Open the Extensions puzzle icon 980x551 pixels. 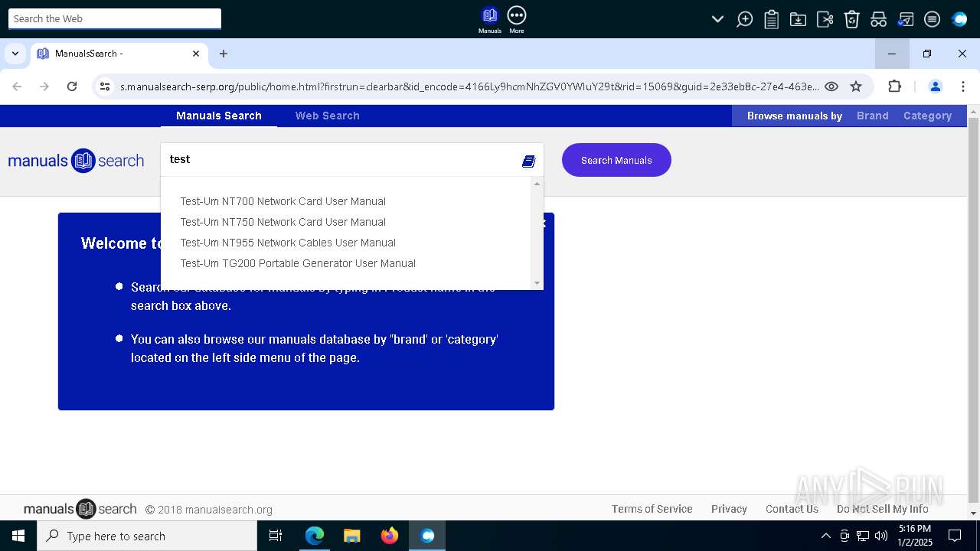tap(894, 86)
